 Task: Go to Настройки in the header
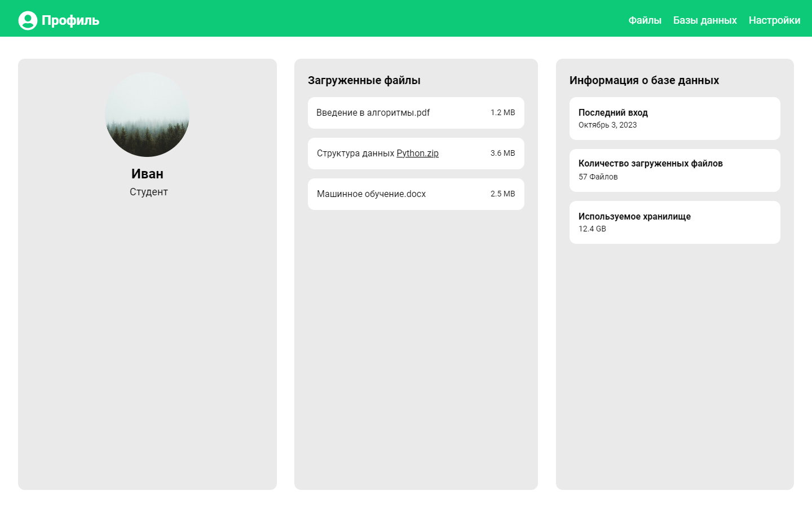(774, 20)
